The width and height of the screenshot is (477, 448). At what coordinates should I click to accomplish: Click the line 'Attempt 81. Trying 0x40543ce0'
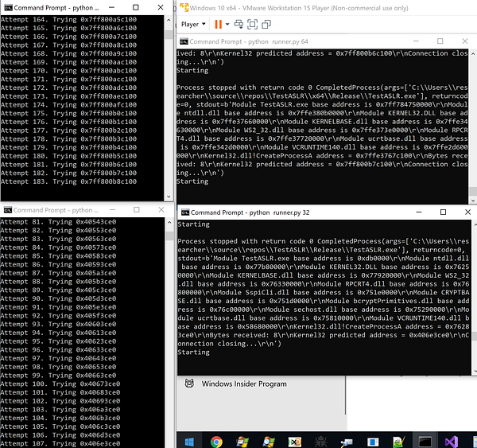coord(58,222)
